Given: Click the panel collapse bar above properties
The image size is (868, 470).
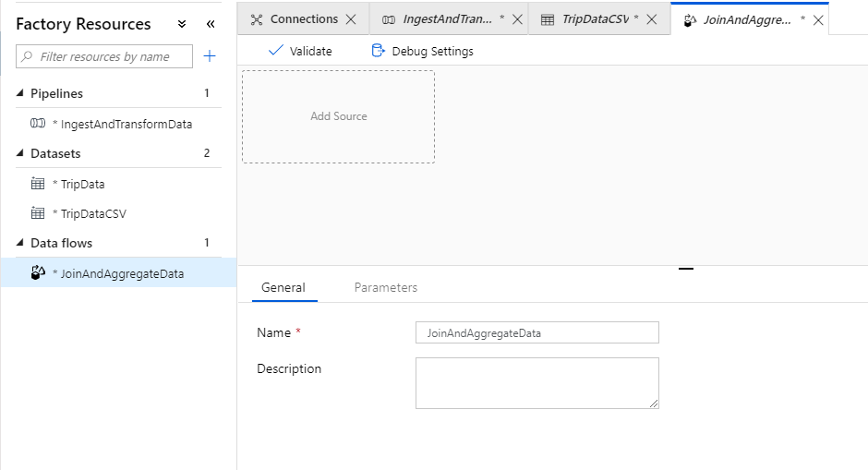Looking at the screenshot, I should coord(686,269).
